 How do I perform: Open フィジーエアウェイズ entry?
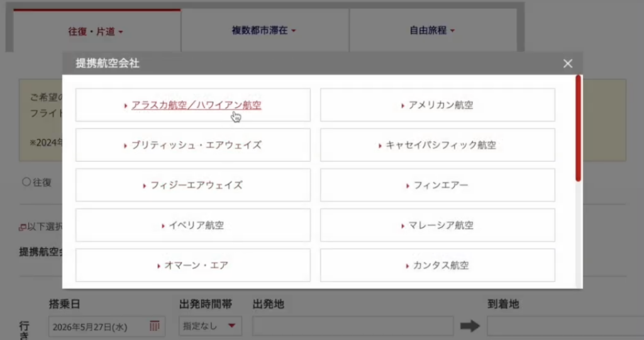pyautogui.click(x=193, y=185)
